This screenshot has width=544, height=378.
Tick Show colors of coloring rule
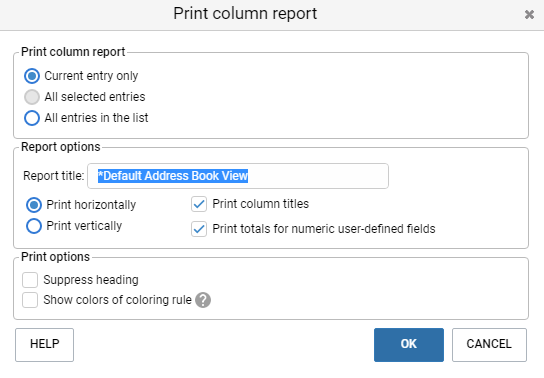click(30, 300)
